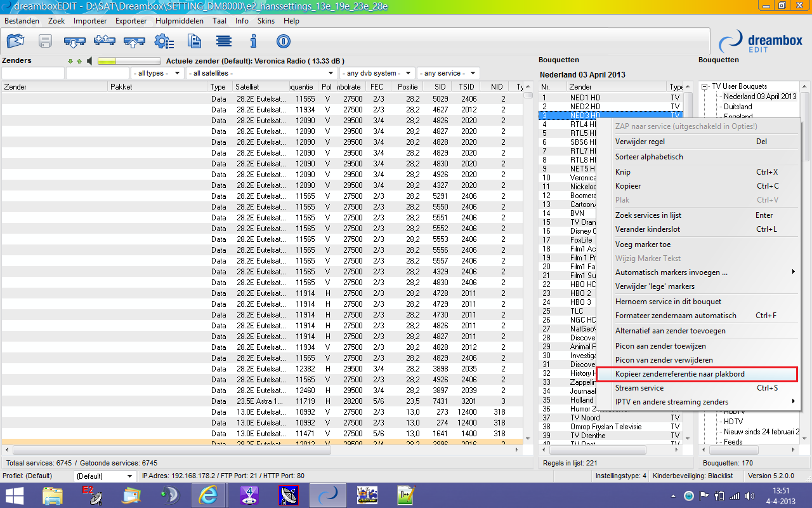Choose 'Verwijder regel' from context menu
Viewport: 812px width, 508px height.
pos(698,142)
